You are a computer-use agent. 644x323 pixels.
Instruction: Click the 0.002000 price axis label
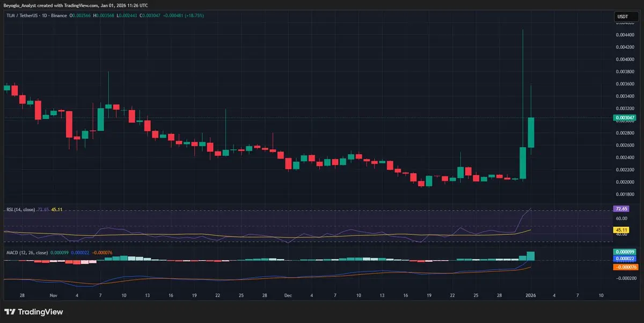click(624, 182)
